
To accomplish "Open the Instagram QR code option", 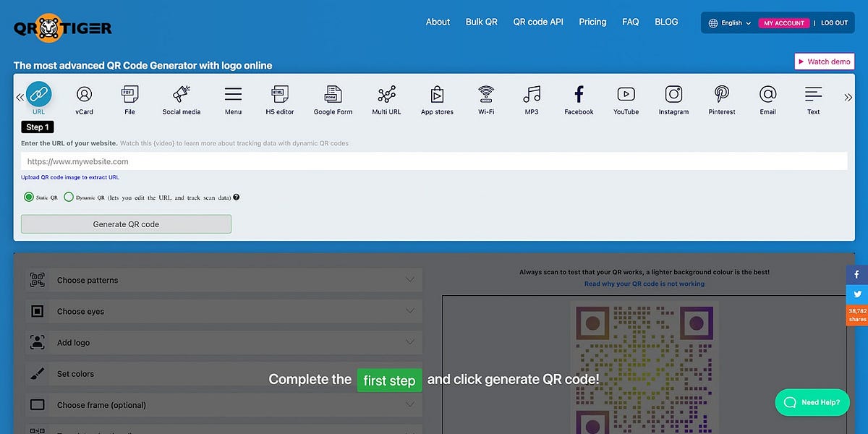I will [673, 100].
